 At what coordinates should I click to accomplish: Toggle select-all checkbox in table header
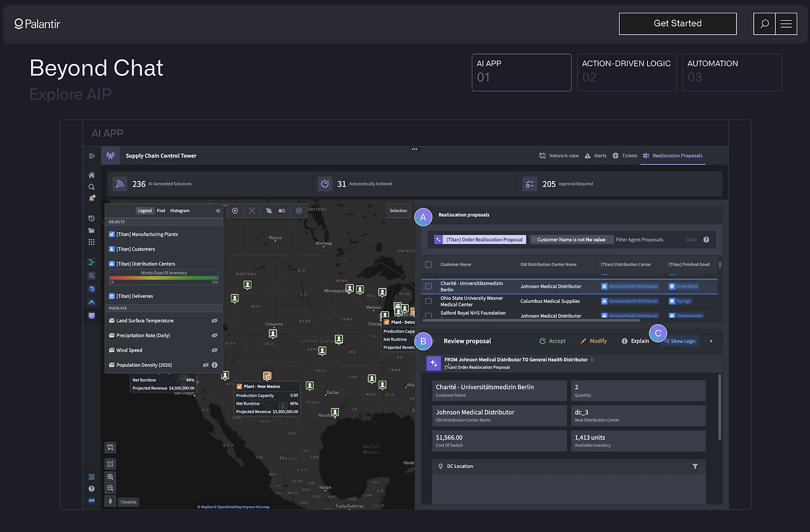(428, 264)
